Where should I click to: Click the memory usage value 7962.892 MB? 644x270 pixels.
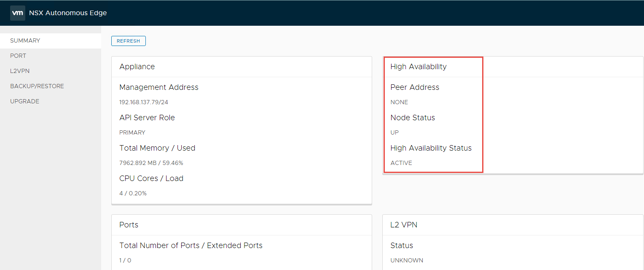point(151,163)
